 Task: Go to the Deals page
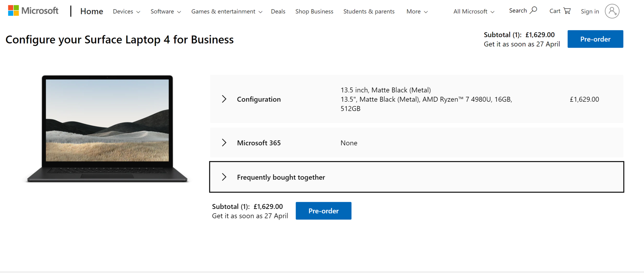(x=278, y=11)
